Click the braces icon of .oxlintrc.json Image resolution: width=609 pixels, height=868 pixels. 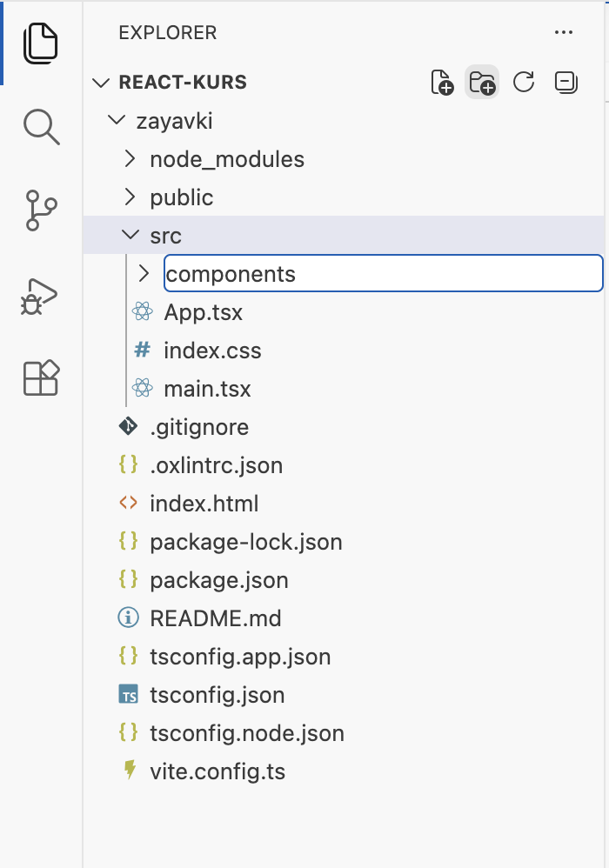pyautogui.click(x=128, y=464)
